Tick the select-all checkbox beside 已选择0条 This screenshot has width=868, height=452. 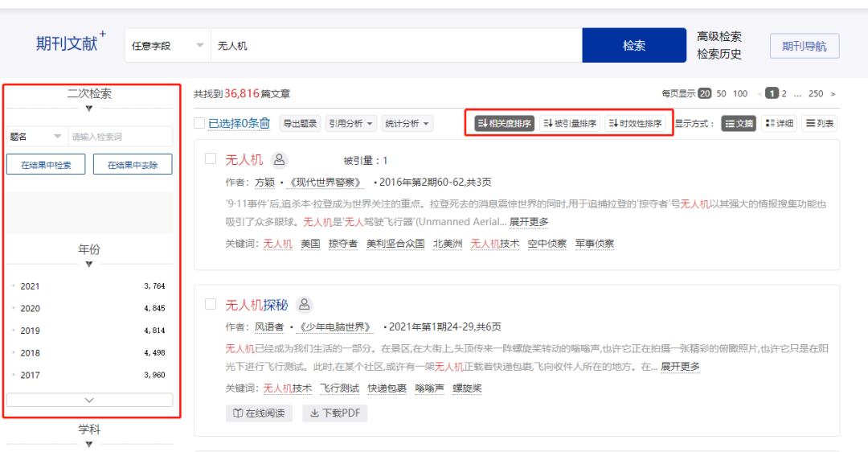coord(200,123)
